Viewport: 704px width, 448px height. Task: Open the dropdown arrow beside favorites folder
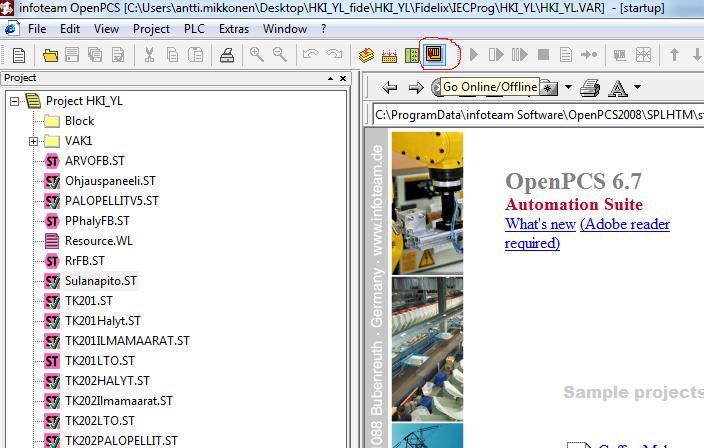point(568,87)
